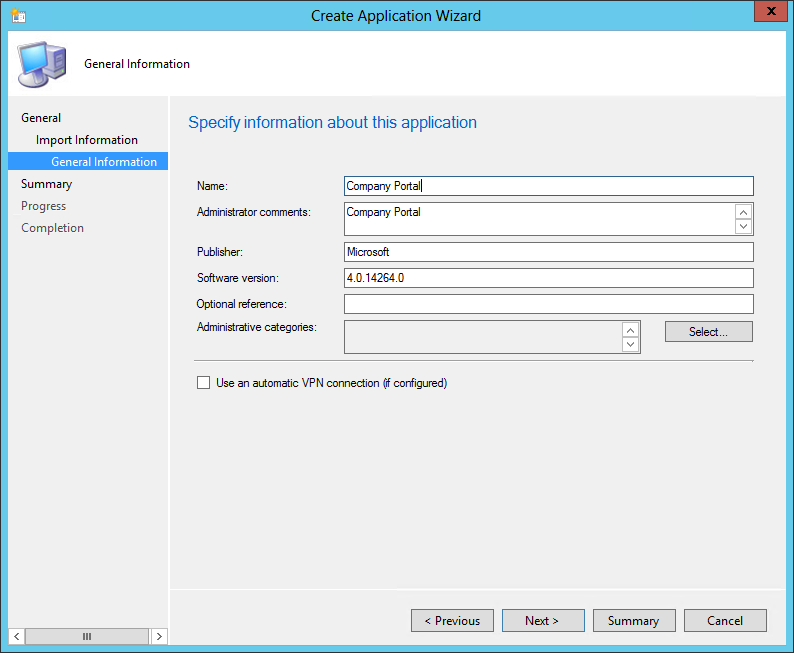794x653 pixels.
Task: Click the sidebar scrollbar right arrow
Action: click(x=159, y=636)
